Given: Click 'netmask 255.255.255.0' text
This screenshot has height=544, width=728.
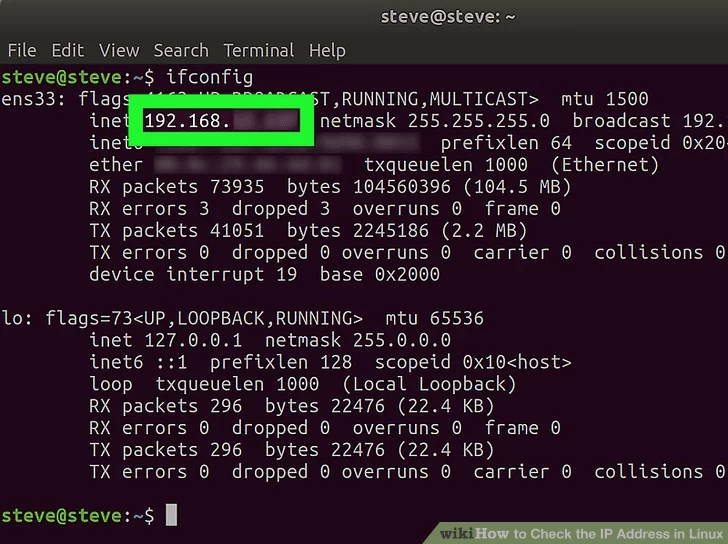Looking at the screenshot, I should point(435,121).
